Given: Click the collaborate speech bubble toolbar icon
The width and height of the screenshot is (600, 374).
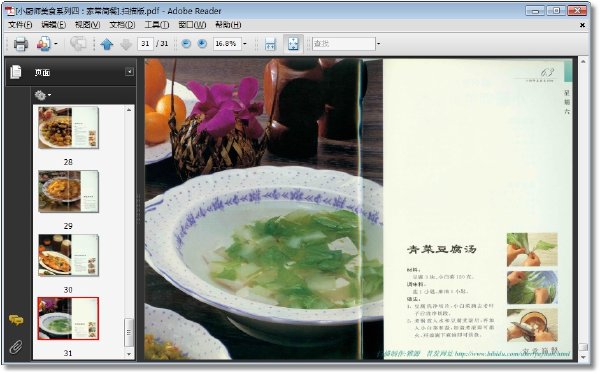Looking at the screenshot, I should pyautogui.click(x=78, y=44).
